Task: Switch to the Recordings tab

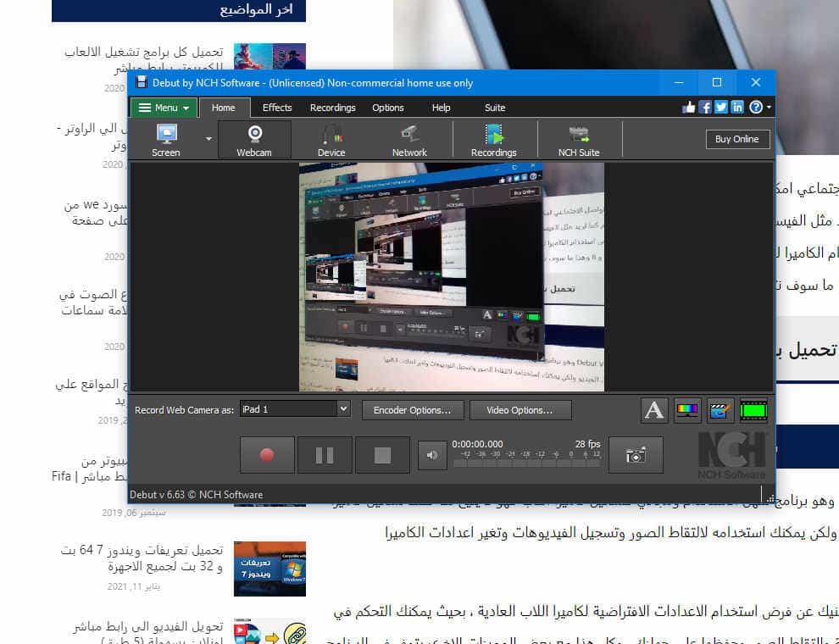Action: pyautogui.click(x=333, y=108)
